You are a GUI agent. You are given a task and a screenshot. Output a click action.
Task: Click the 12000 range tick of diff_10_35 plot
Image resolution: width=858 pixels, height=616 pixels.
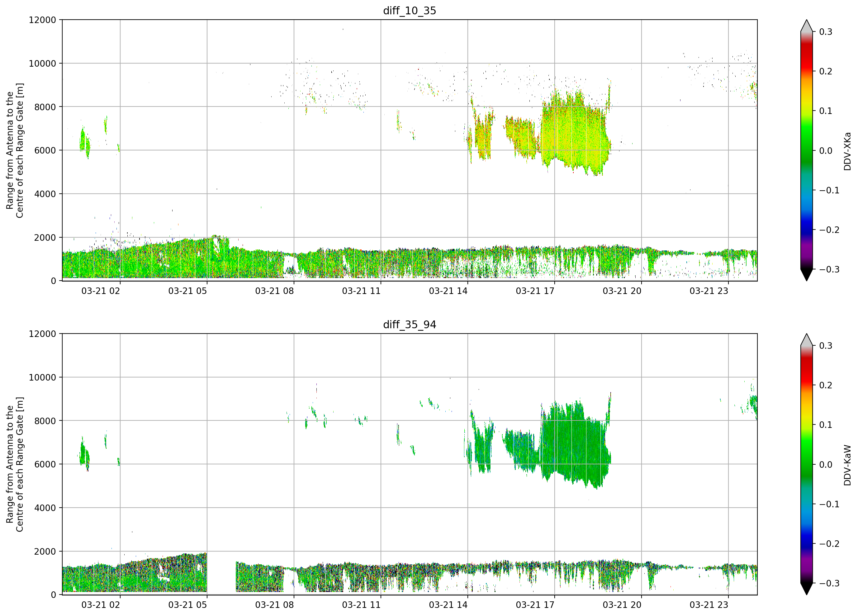(x=42, y=20)
